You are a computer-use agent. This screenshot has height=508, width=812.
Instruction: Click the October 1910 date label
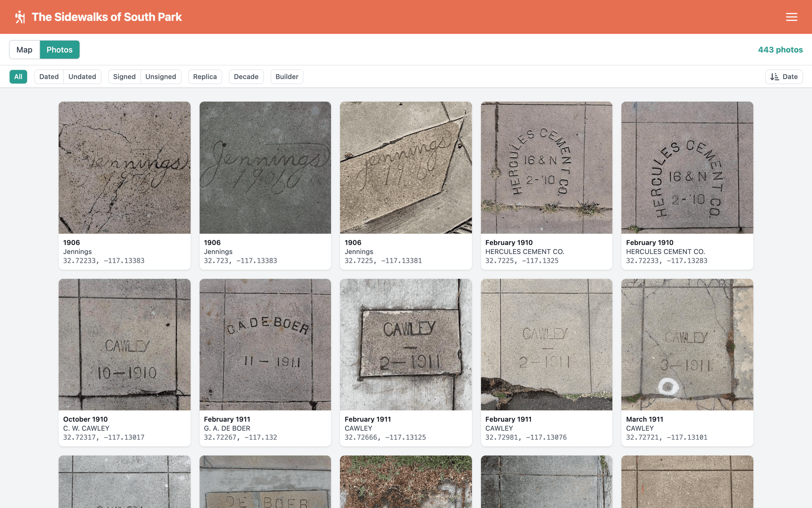(x=85, y=419)
